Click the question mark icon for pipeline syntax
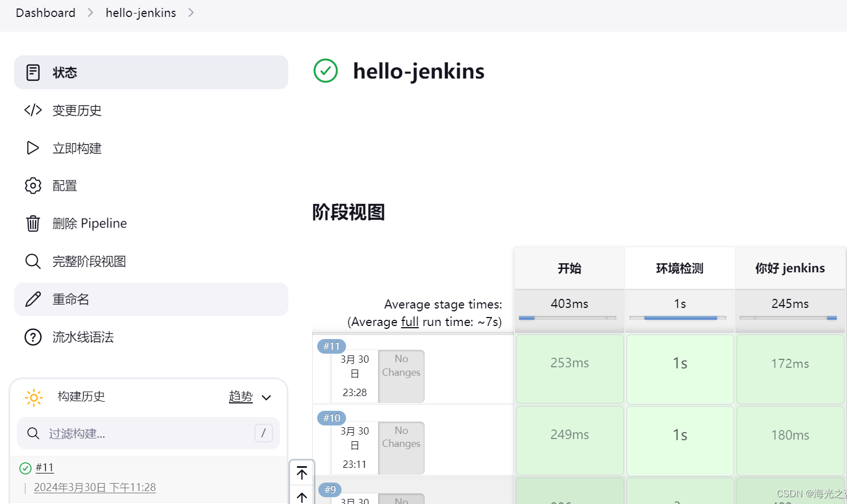 [33, 337]
